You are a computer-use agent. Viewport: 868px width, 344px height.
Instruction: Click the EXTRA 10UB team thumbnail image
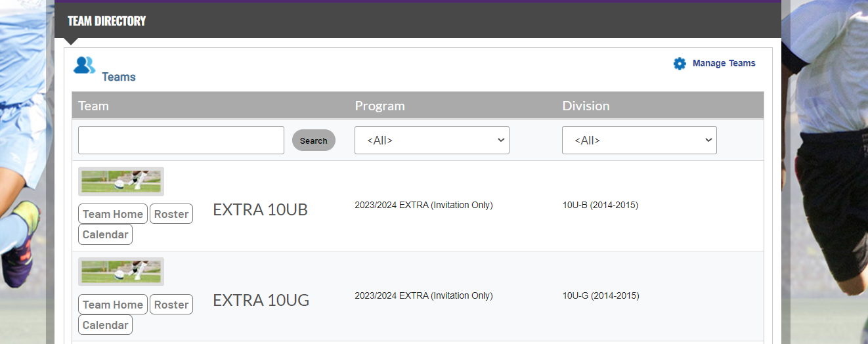coord(121,181)
